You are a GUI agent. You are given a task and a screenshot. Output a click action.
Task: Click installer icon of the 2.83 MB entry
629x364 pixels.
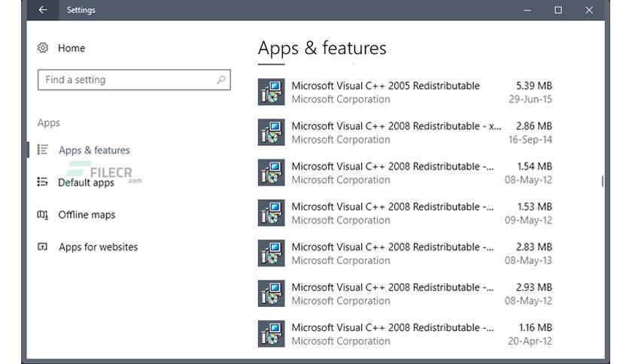coord(271,253)
